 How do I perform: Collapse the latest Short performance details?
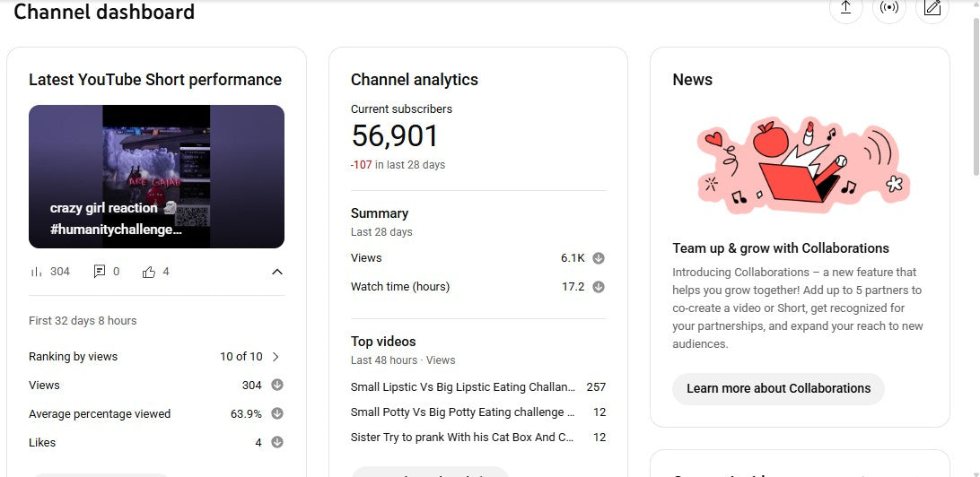pyautogui.click(x=277, y=272)
